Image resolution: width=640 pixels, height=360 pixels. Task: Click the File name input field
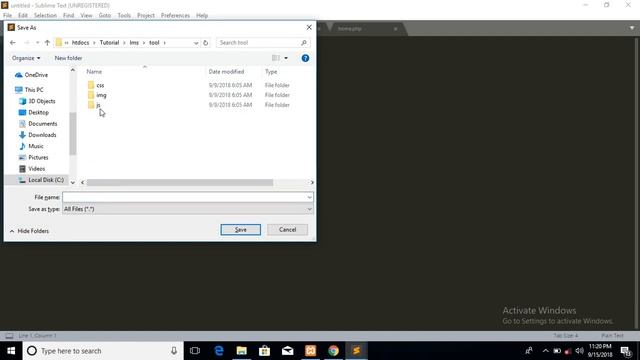tap(184, 197)
